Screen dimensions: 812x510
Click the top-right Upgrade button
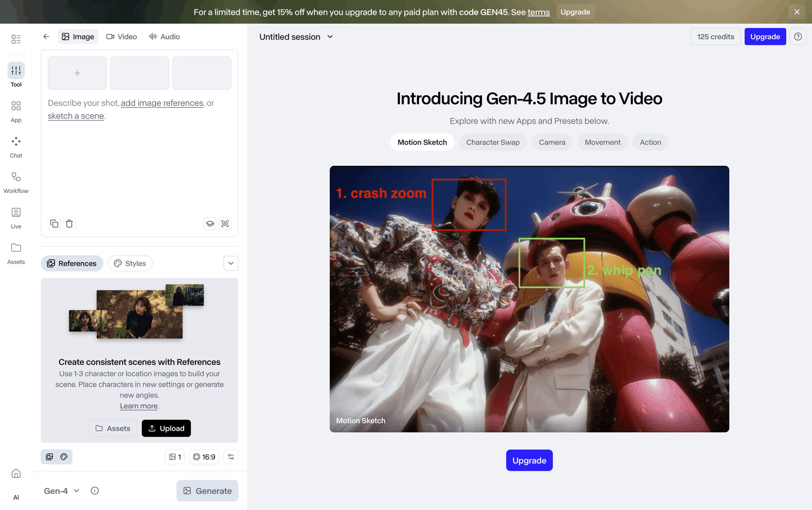[765, 37]
